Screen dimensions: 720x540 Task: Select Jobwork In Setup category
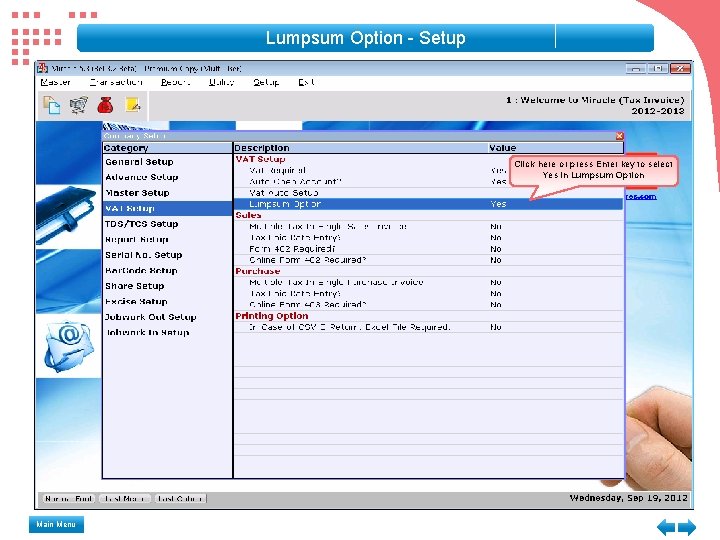point(167,332)
